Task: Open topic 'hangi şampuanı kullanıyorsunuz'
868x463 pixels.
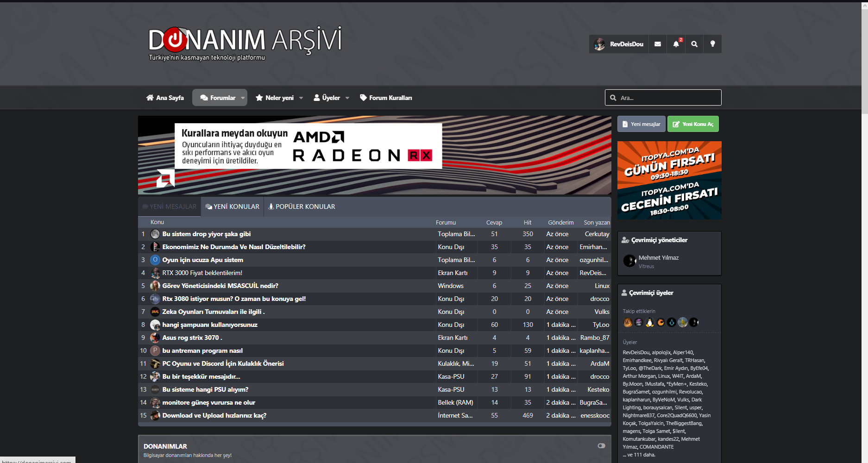Action: (210, 325)
